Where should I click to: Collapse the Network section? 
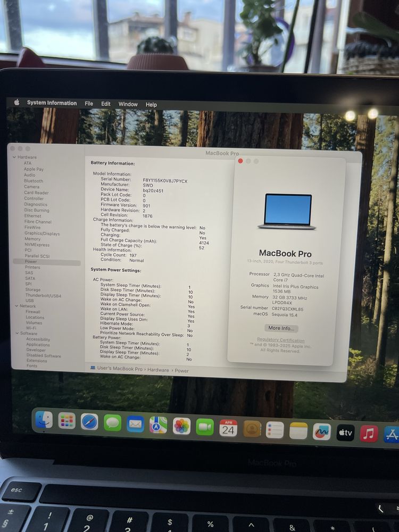[16, 306]
